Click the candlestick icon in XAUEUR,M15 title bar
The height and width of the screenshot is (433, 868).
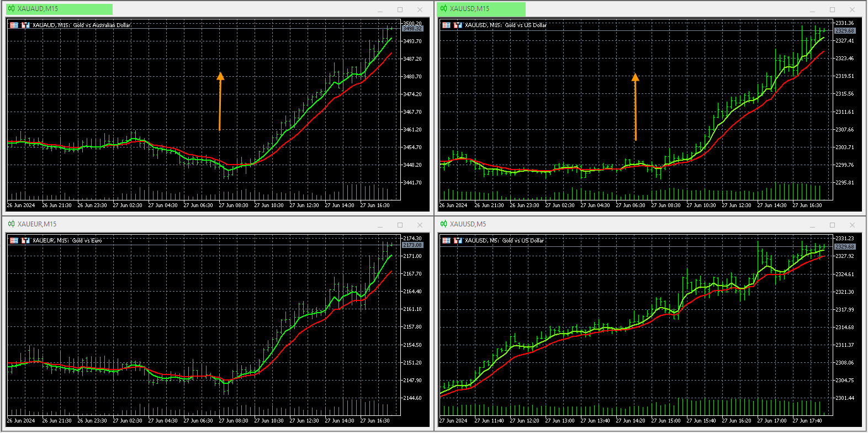(11, 224)
